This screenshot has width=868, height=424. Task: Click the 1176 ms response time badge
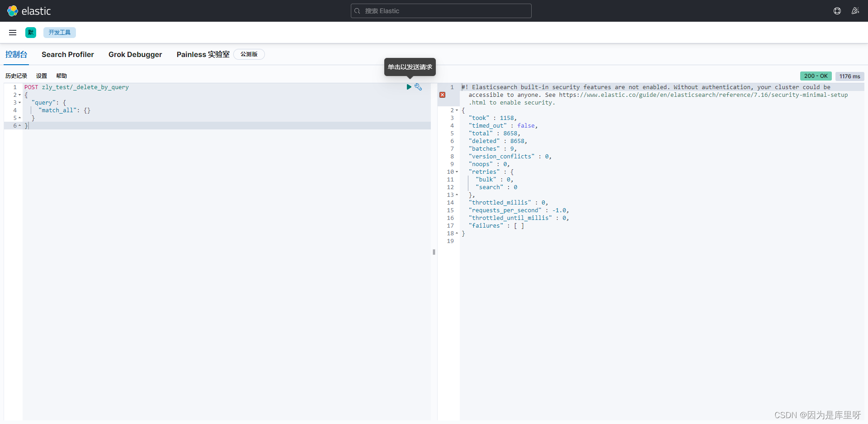[849, 76]
